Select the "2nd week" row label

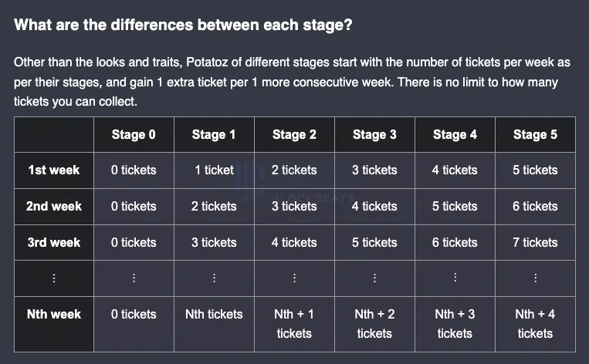[53, 206]
